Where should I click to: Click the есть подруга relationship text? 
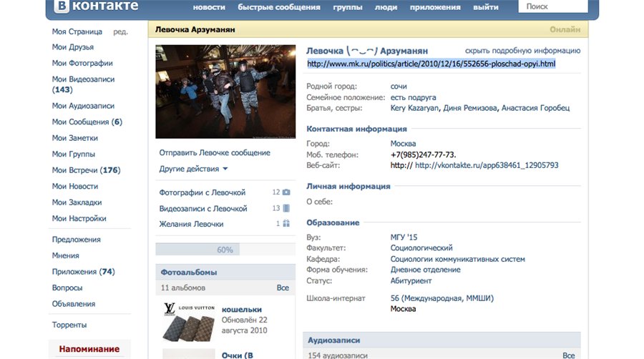[x=413, y=97]
